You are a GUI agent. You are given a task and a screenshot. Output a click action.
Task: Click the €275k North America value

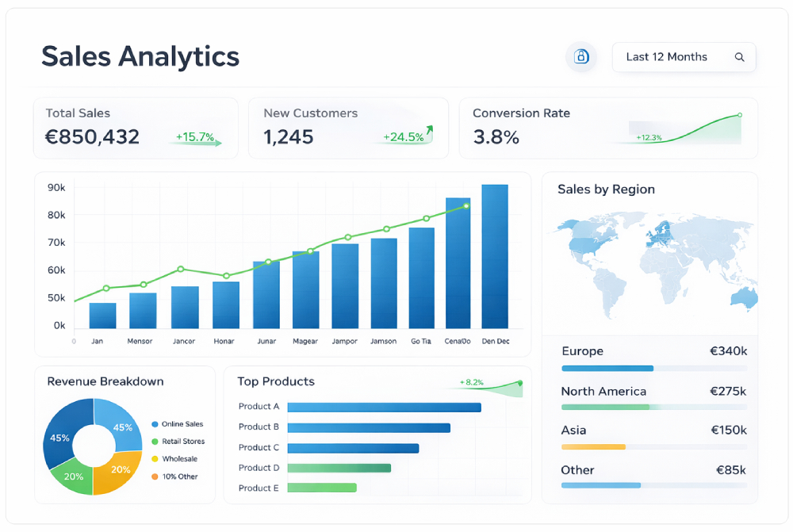[x=728, y=392]
